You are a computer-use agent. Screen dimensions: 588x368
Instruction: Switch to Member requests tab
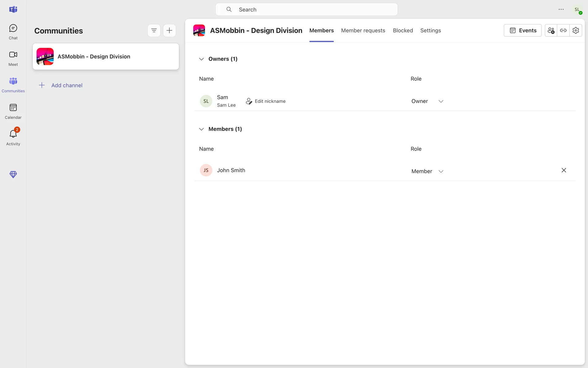[x=363, y=30]
